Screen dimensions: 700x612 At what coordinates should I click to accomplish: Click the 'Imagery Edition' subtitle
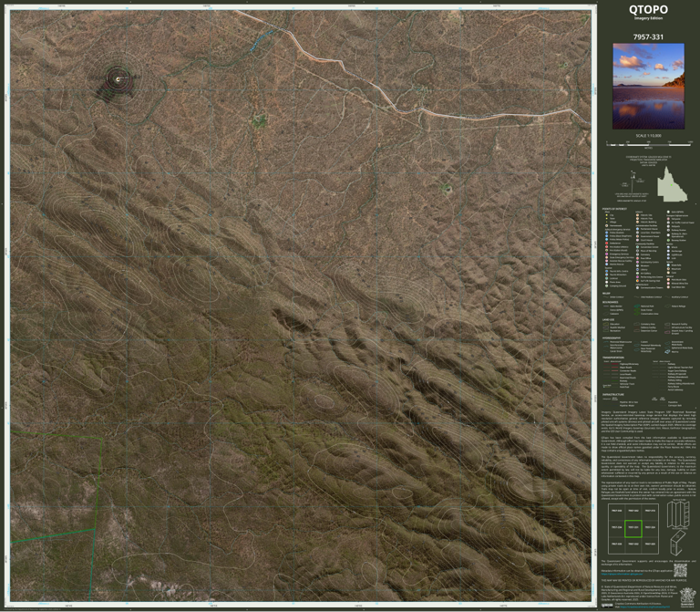[x=648, y=18]
